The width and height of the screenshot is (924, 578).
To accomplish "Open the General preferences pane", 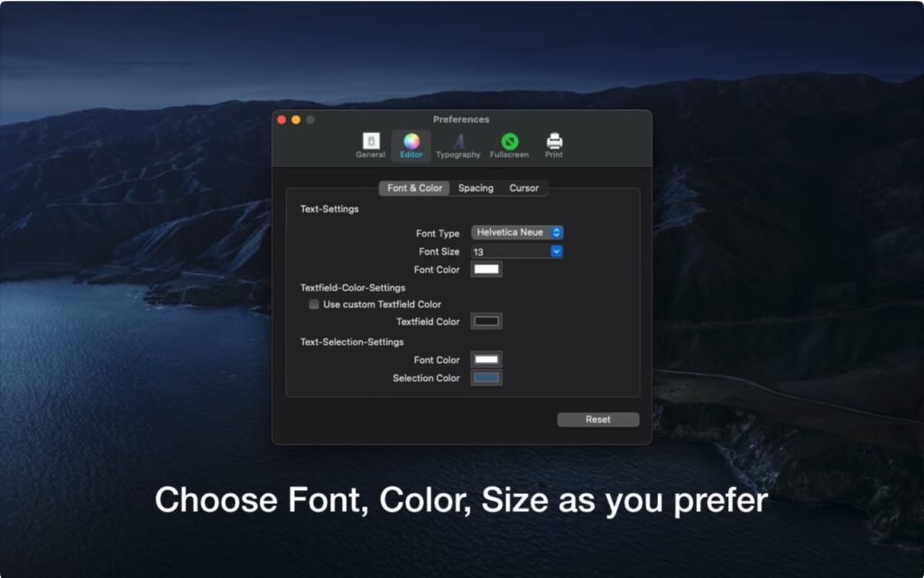I will click(x=370, y=144).
